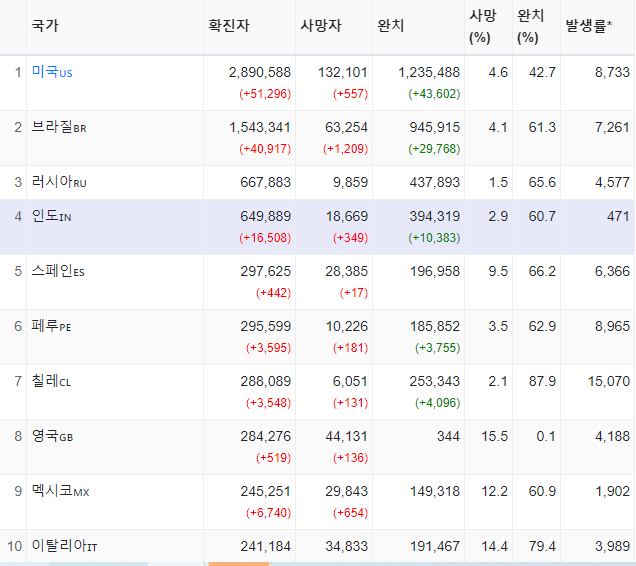Sort by 사망자 column header

point(321,26)
